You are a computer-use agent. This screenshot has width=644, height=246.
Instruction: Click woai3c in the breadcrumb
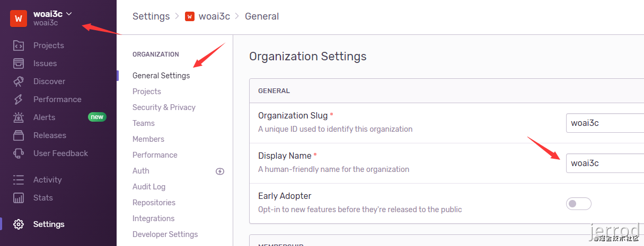[214, 16]
